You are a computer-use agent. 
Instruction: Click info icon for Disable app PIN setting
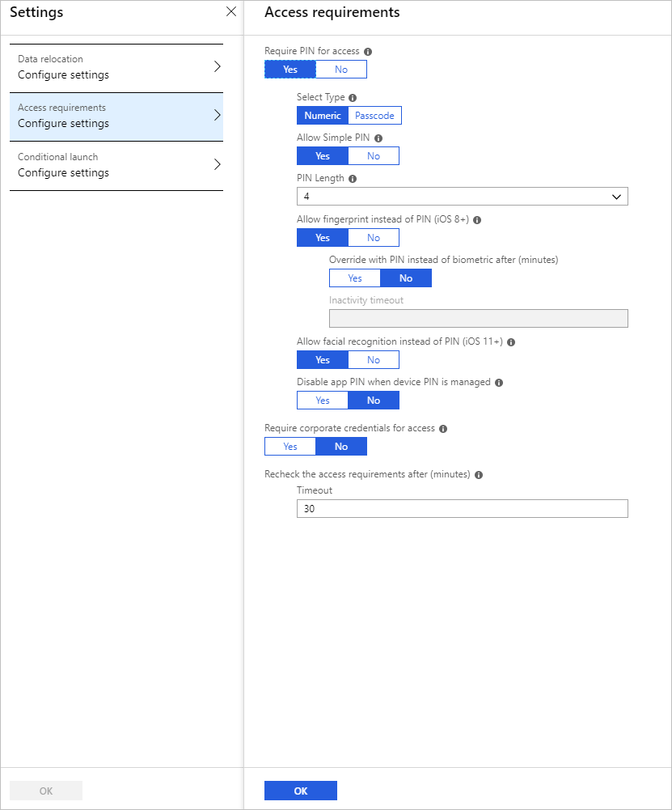click(499, 383)
